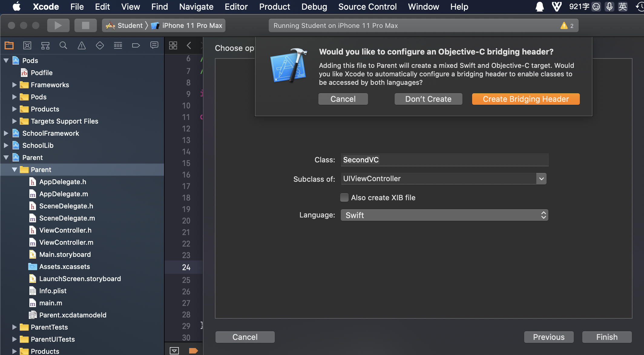
Task: Expand the Targets Support Files folder
Action: pyautogui.click(x=14, y=121)
